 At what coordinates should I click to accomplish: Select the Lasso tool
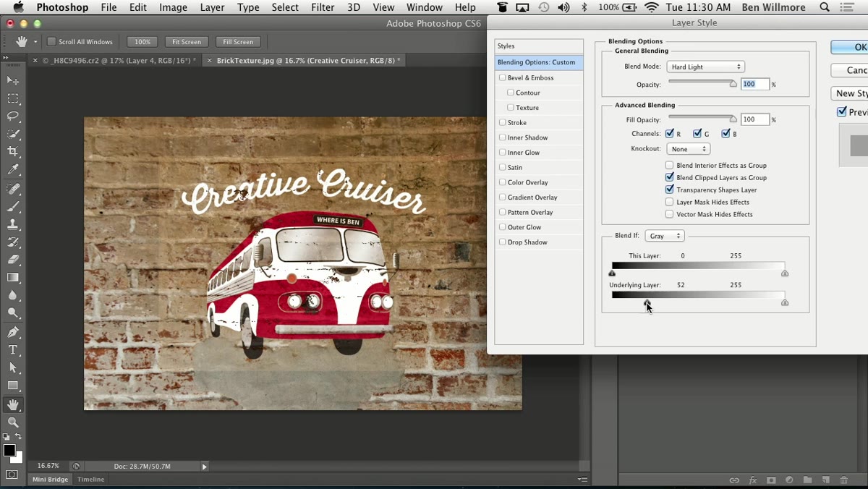[x=13, y=116]
